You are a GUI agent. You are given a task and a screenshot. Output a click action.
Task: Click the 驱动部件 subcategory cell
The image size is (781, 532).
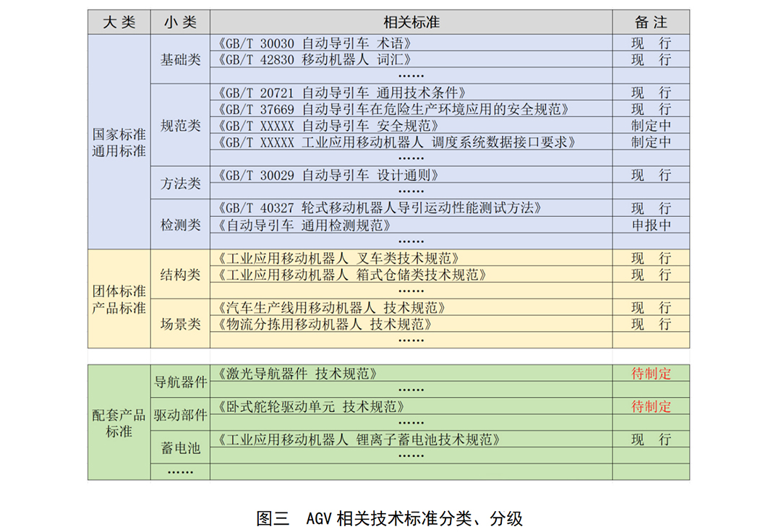point(180,415)
